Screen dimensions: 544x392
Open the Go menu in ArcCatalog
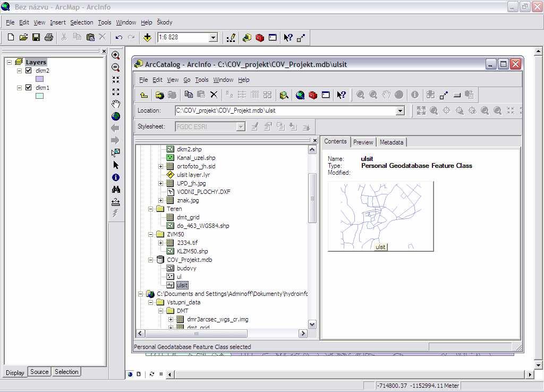[x=186, y=80]
